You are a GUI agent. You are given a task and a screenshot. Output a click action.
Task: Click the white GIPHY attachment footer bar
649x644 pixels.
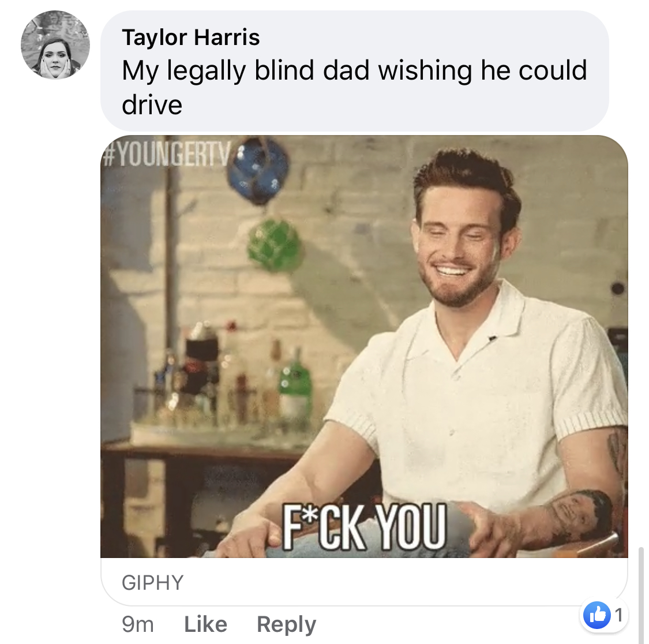tap(364, 582)
